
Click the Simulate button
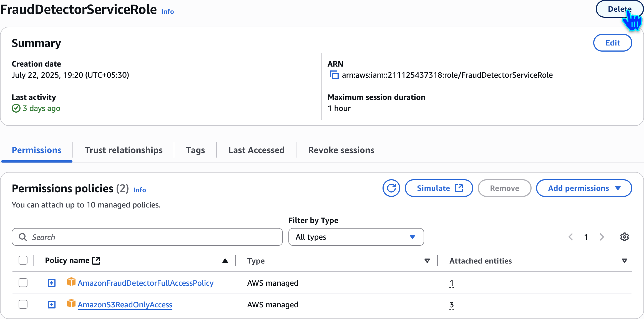[439, 188]
